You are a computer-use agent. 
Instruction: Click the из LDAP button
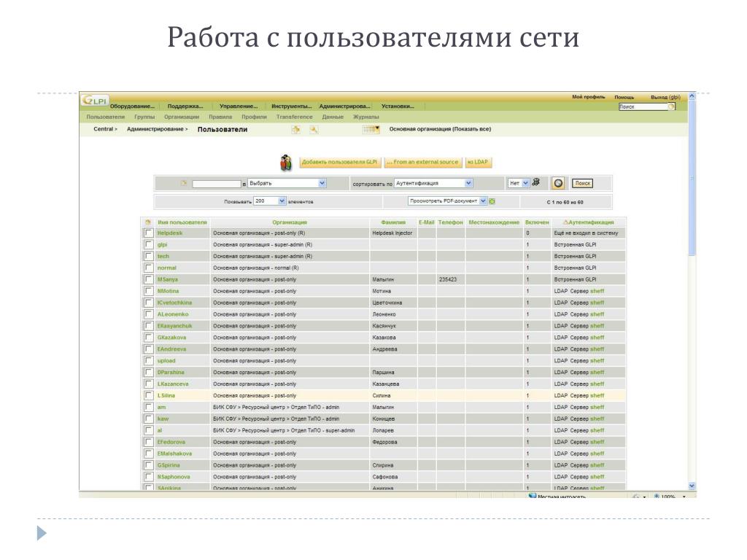pyautogui.click(x=478, y=163)
